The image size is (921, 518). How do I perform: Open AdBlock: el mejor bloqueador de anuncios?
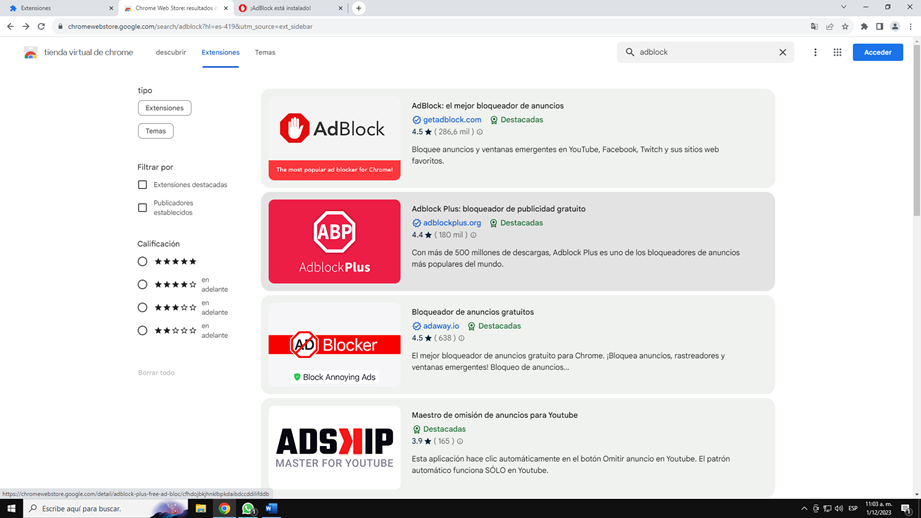pos(488,106)
